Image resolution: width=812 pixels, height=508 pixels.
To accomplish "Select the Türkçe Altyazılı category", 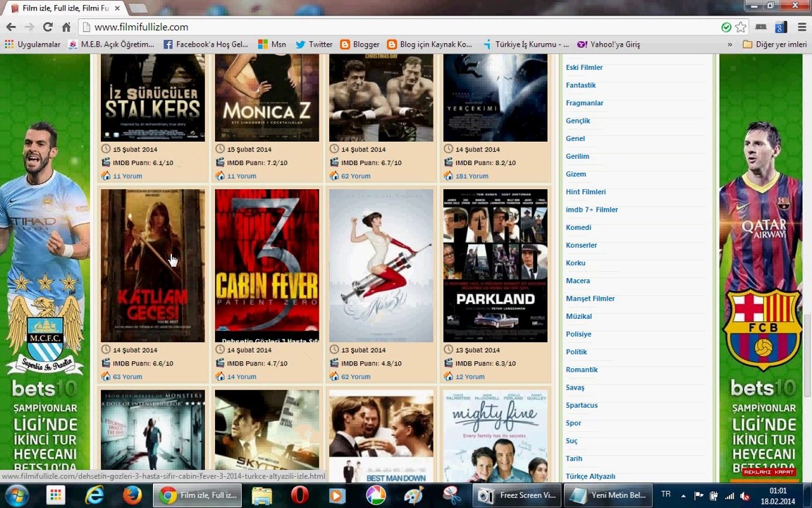I will [591, 476].
